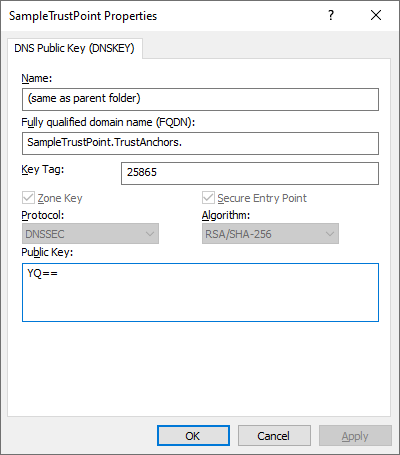Image resolution: width=400 pixels, height=455 pixels.
Task: Click the question mark help icon
Action: click(x=331, y=15)
